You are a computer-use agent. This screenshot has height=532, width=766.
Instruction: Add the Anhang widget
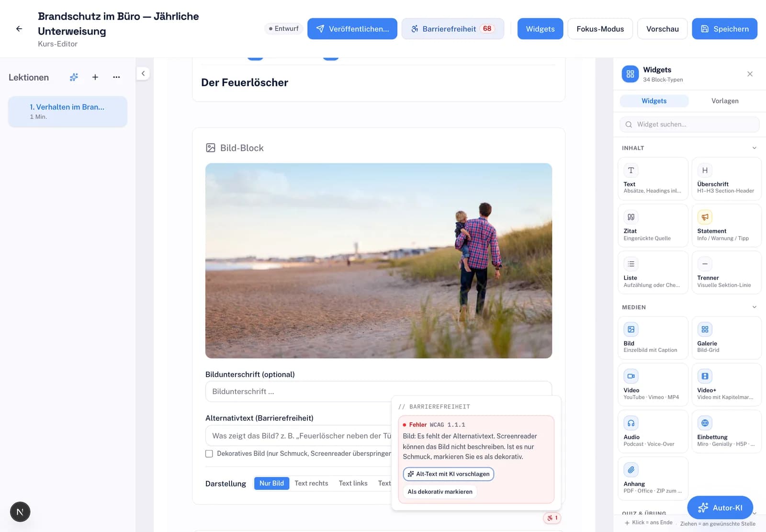coord(653,478)
